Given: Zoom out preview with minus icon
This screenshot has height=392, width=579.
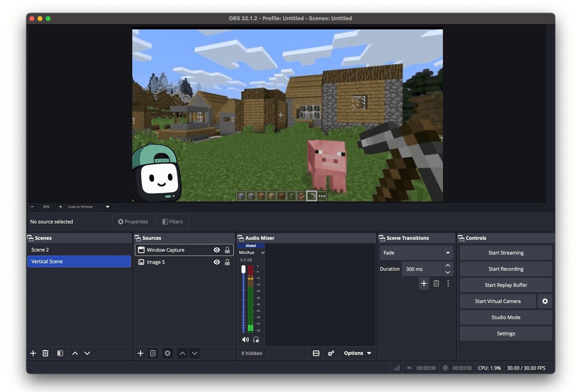Looking at the screenshot, I should point(32,207).
